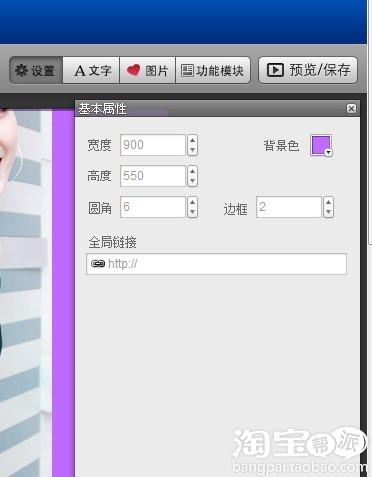
Task: Click the chain link icon in URL field
Action: pyautogui.click(x=98, y=264)
